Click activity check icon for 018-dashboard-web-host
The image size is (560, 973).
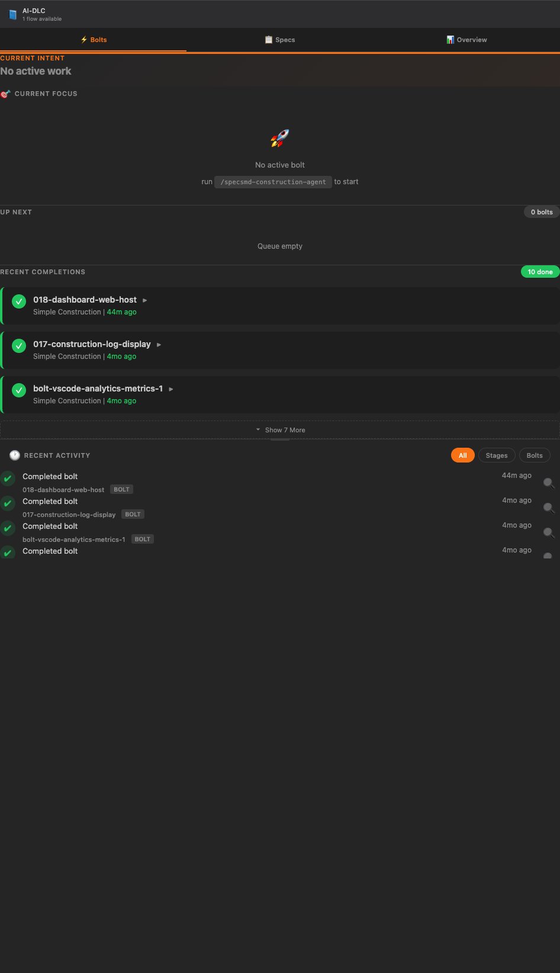point(8,479)
